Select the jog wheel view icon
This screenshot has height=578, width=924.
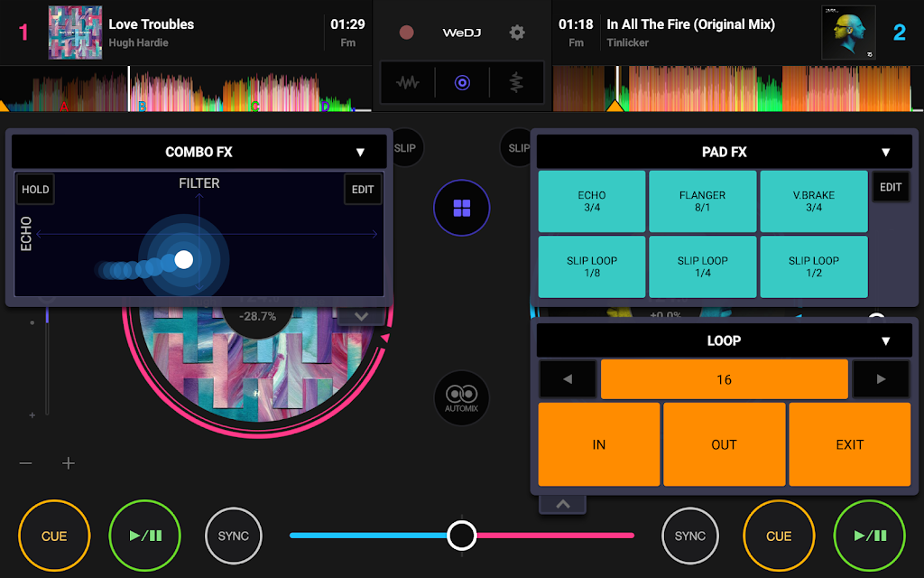point(462,83)
